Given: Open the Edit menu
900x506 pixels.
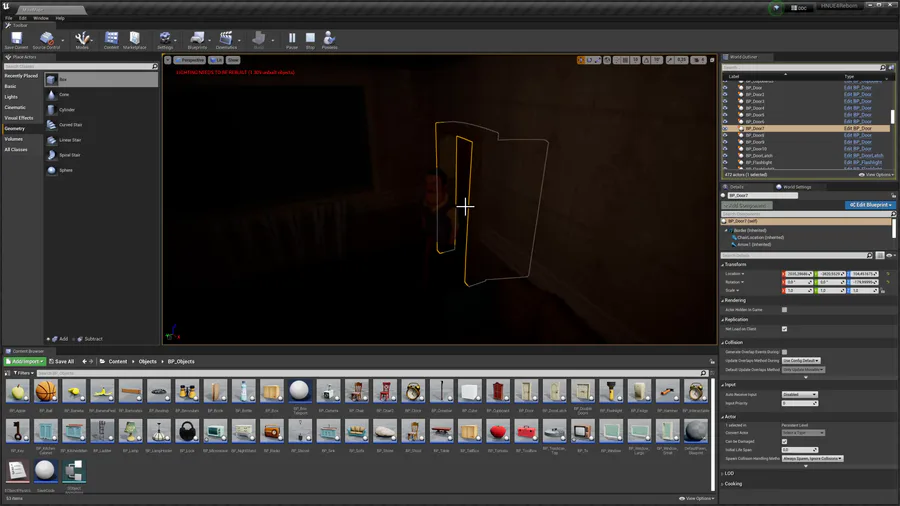Looking at the screenshot, I should coord(22,18).
